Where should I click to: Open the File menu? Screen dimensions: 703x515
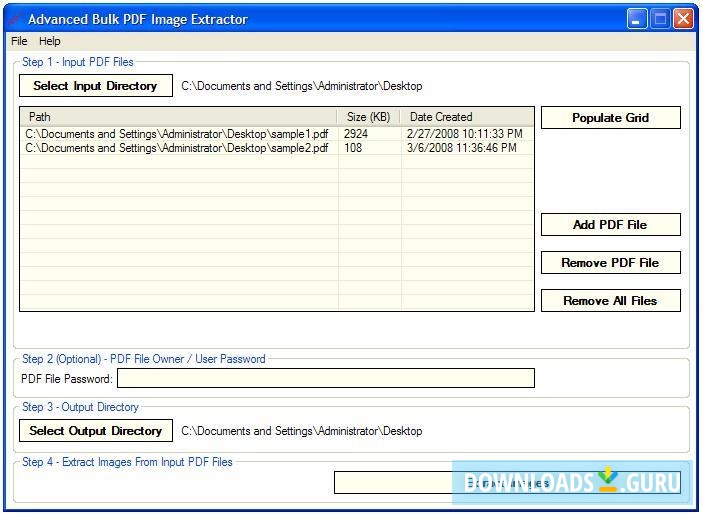pyautogui.click(x=19, y=41)
